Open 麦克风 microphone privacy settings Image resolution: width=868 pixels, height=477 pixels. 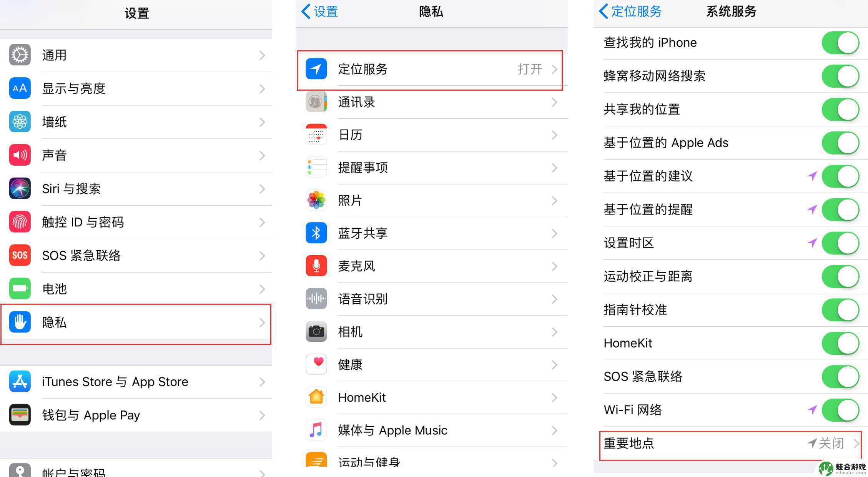pyautogui.click(x=432, y=266)
